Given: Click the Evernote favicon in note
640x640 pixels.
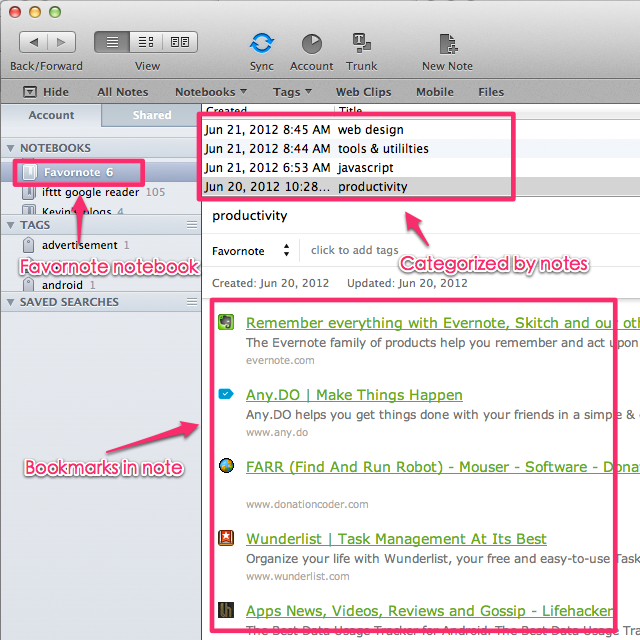Looking at the screenshot, I should click(226, 322).
